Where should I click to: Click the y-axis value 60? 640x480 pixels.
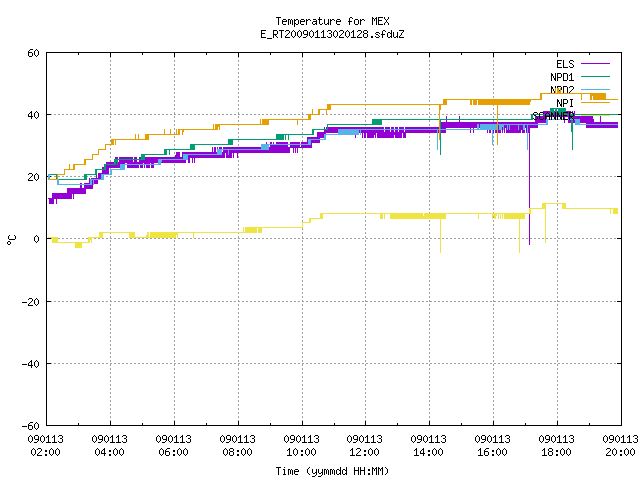coord(33,53)
